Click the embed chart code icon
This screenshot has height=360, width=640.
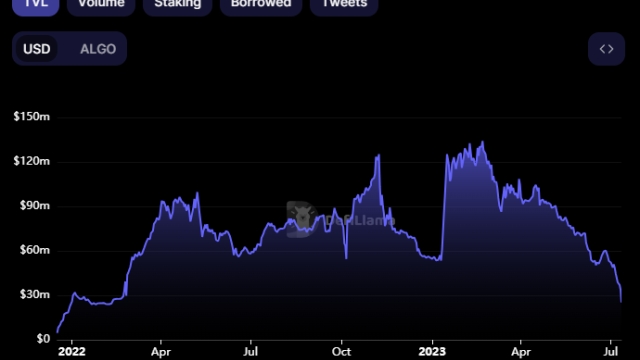607,49
